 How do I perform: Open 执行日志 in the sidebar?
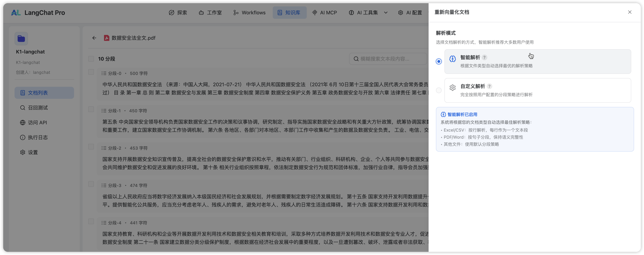pos(38,137)
